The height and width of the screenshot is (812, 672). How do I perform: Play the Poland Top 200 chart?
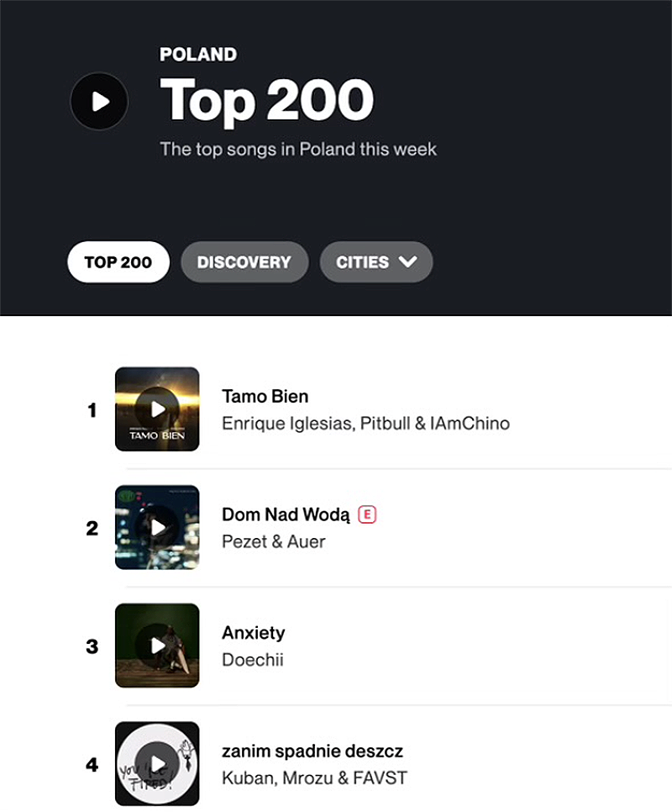[x=99, y=102]
